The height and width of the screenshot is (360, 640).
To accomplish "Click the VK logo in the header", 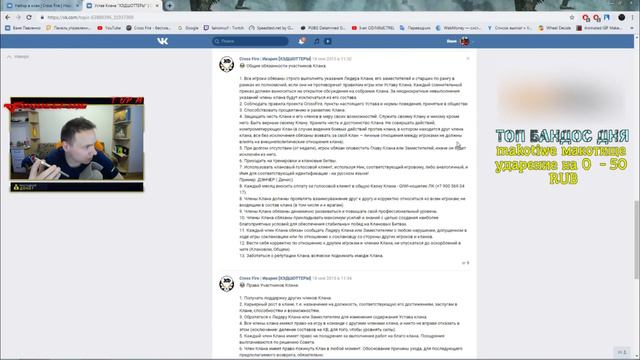I will click(x=162, y=41).
